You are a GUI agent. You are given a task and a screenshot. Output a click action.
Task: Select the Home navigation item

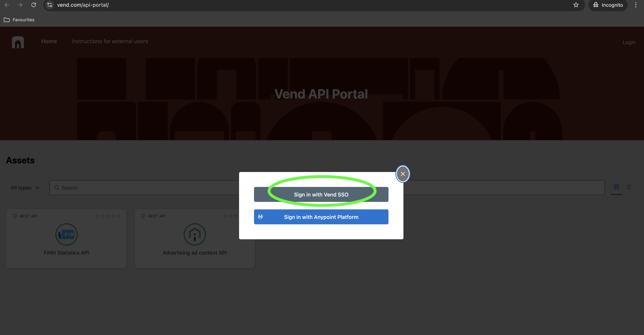49,41
